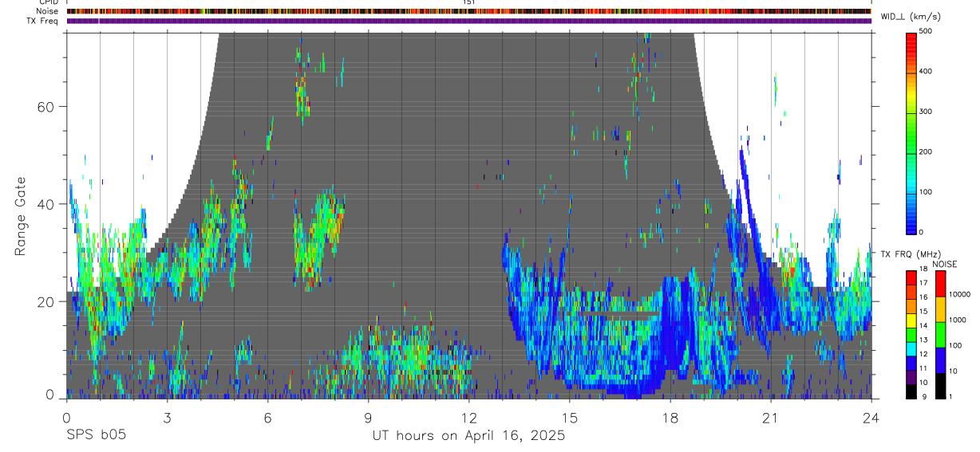Click the red top end of WID colorbar
The width and height of the screenshot is (980, 452).
click(x=911, y=38)
